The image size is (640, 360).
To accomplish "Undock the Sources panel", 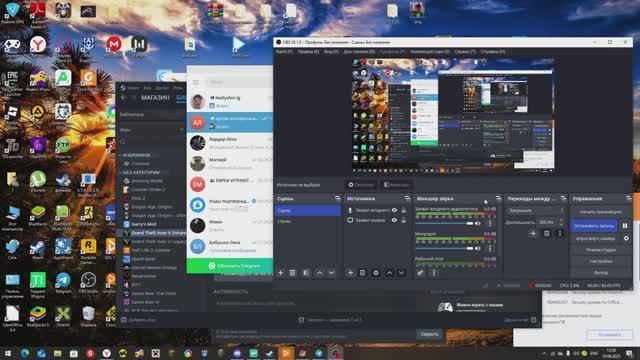I will (x=407, y=198).
